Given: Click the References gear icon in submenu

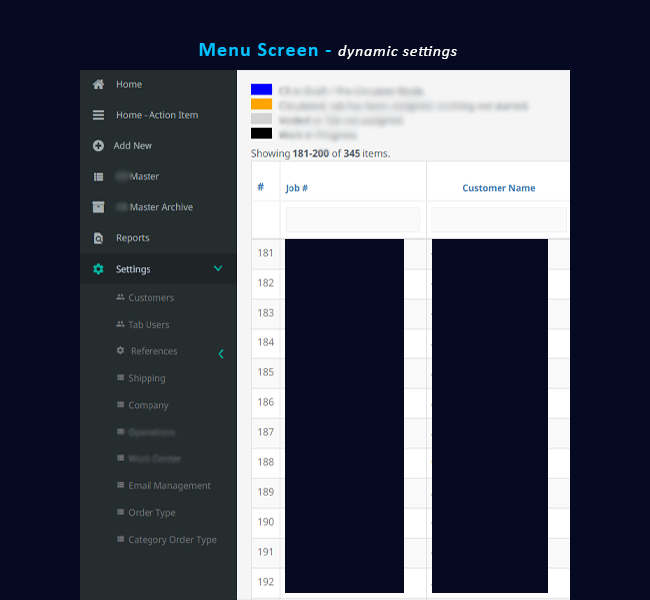Looking at the screenshot, I should tap(121, 351).
